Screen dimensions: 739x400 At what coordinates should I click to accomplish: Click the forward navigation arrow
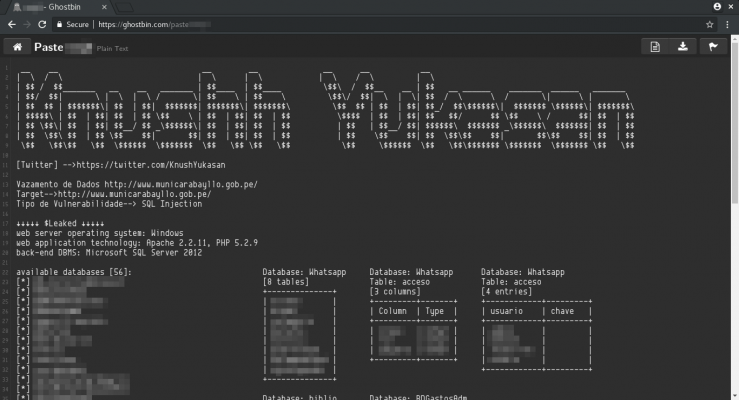click(x=25, y=23)
